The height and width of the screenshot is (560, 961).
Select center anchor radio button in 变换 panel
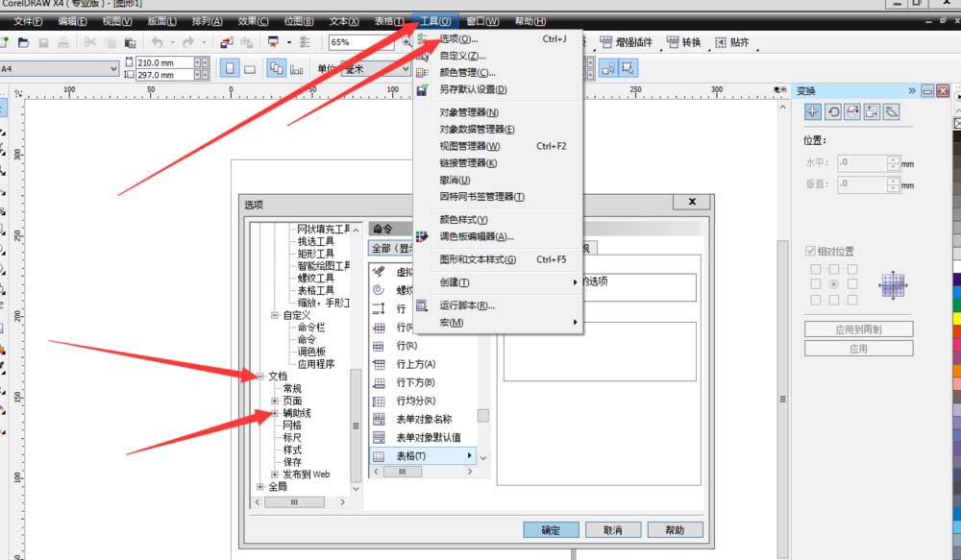(x=833, y=284)
